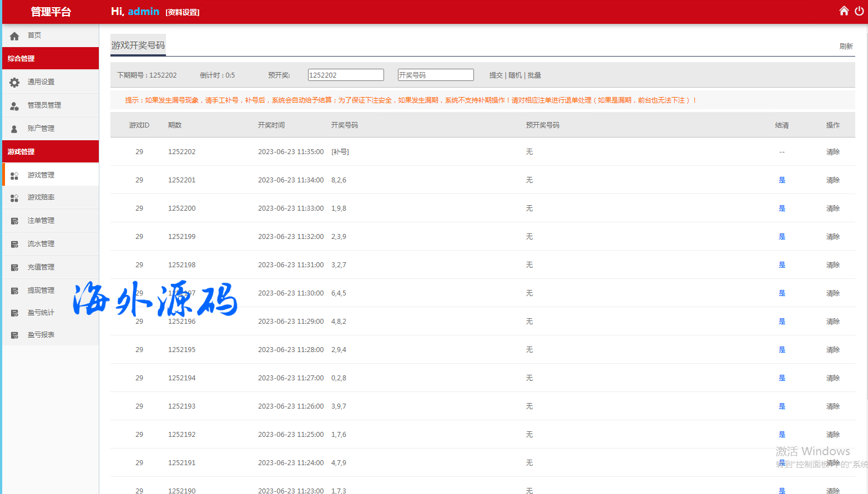Viewport: 868px width, 494px height.
Task: Click the home icon in top-right header
Action: click(x=844, y=11)
